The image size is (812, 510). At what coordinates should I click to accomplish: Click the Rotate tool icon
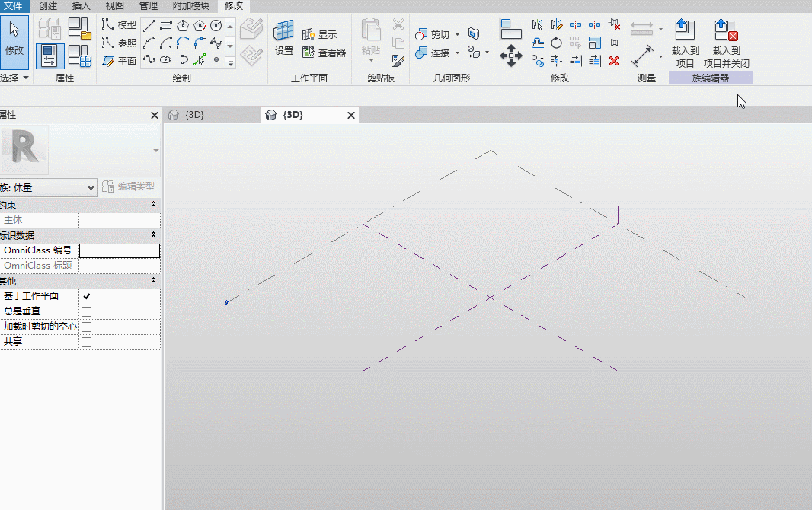tap(556, 43)
